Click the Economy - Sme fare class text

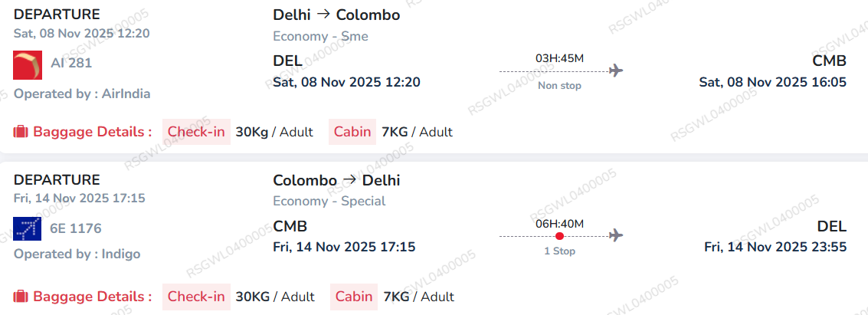point(321,36)
